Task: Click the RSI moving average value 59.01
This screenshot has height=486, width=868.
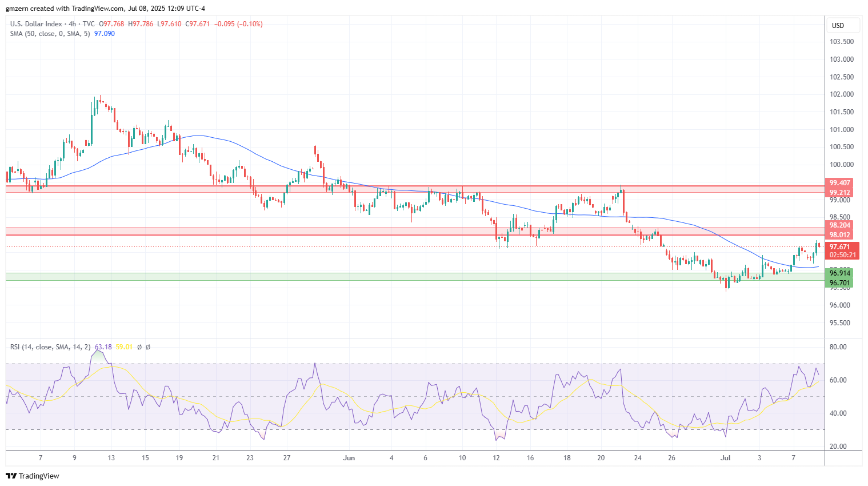Action: (x=124, y=347)
